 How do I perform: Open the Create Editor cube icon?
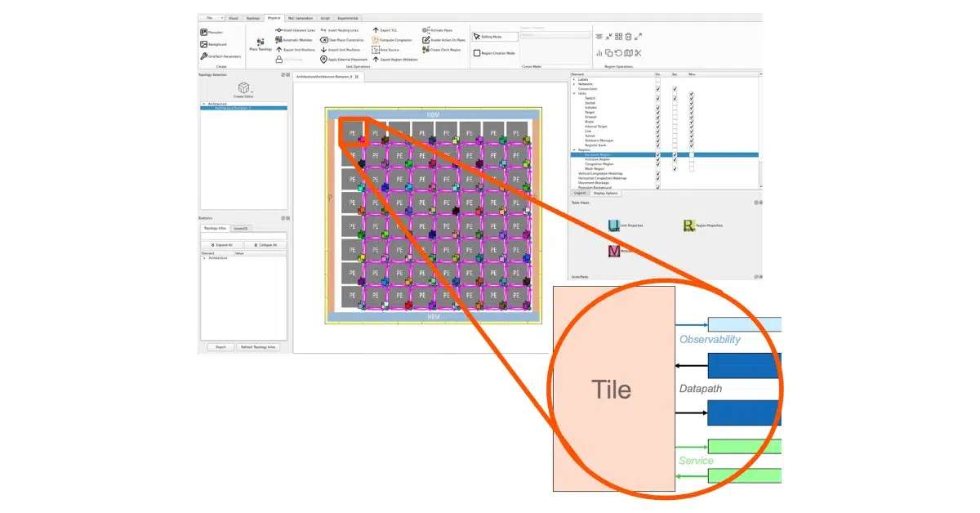tap(243, 87)
